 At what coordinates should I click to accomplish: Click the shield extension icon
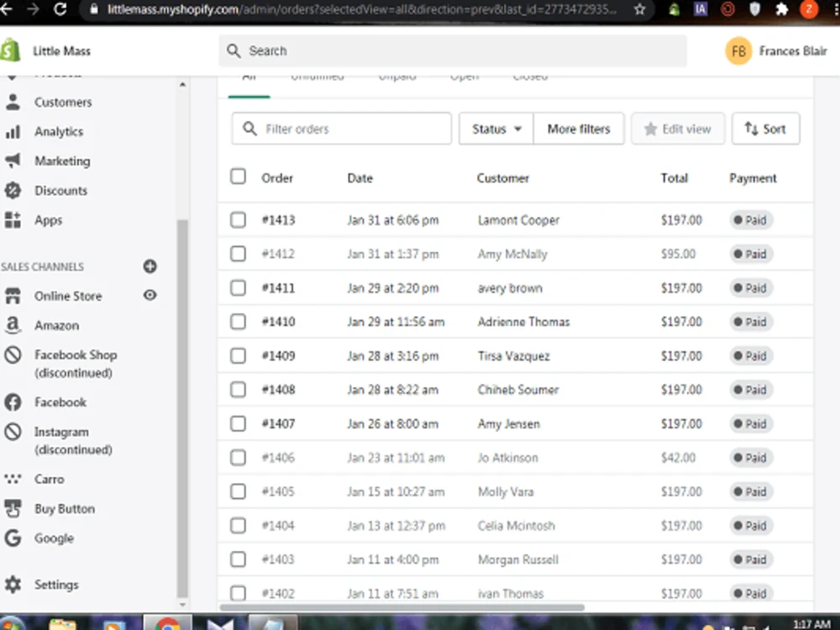[754, 9]
